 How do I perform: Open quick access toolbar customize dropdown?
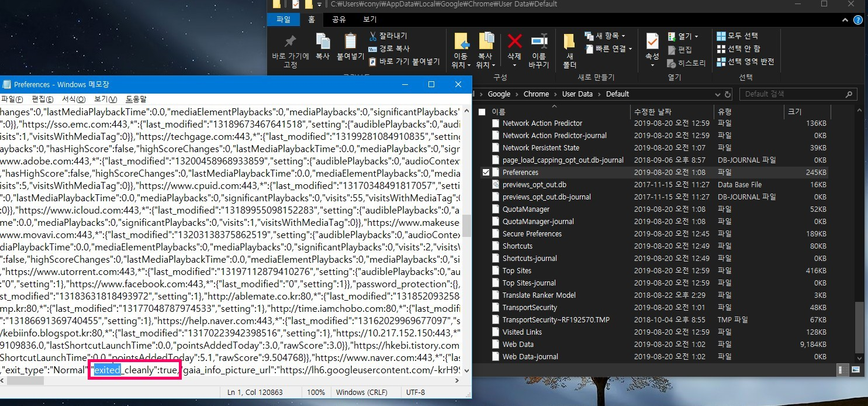(319, 4)
